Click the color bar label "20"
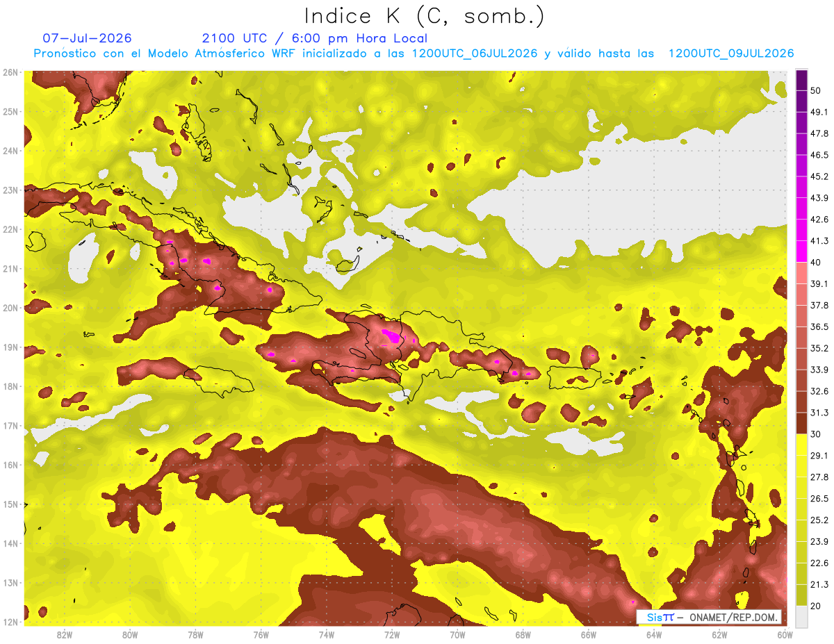 pyautogui.click(x=816, y=606)
